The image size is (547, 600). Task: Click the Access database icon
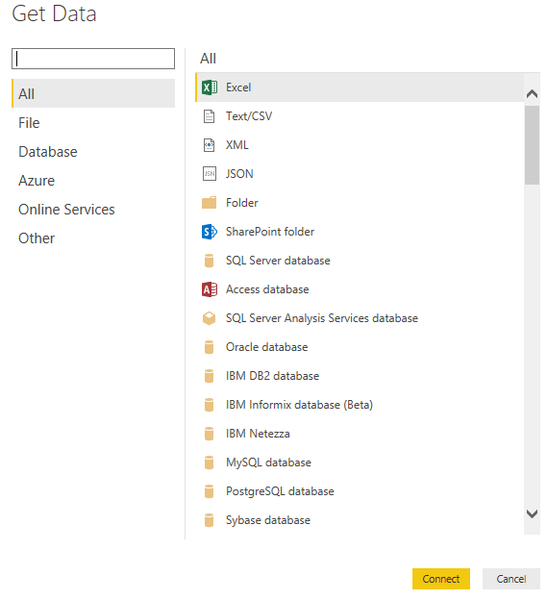click(209, 290)
